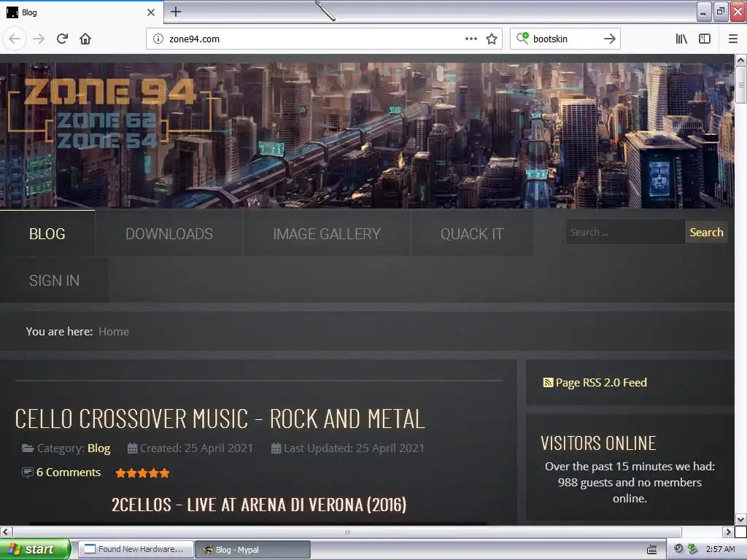Click the keyboard tray icon
The width and height of the screenshot is (747, 560).
point(651,550)
